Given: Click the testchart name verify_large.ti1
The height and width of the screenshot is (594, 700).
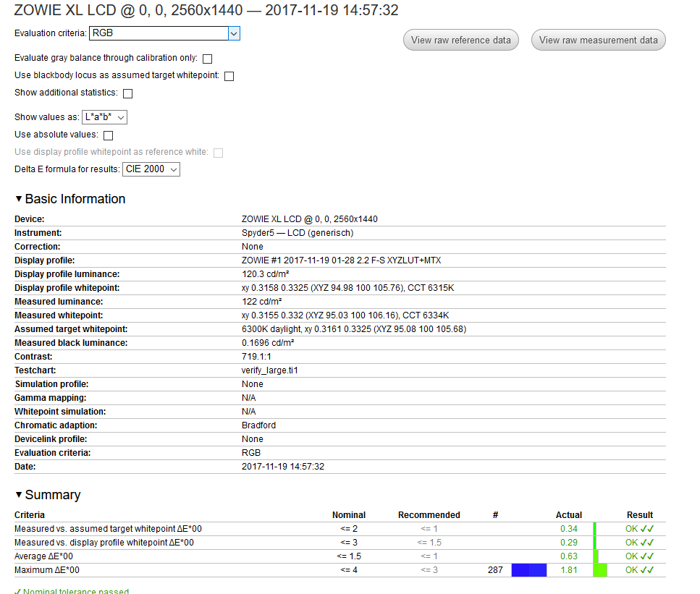Looking at the screenshot, I should click(x=269, y=370).
